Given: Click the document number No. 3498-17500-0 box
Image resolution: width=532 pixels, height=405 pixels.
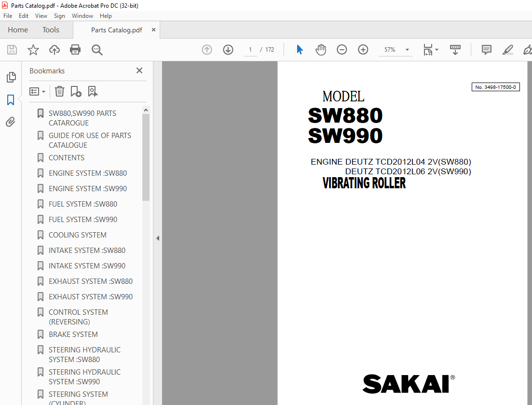Looking at the screenshot, I should click(495, 87).
